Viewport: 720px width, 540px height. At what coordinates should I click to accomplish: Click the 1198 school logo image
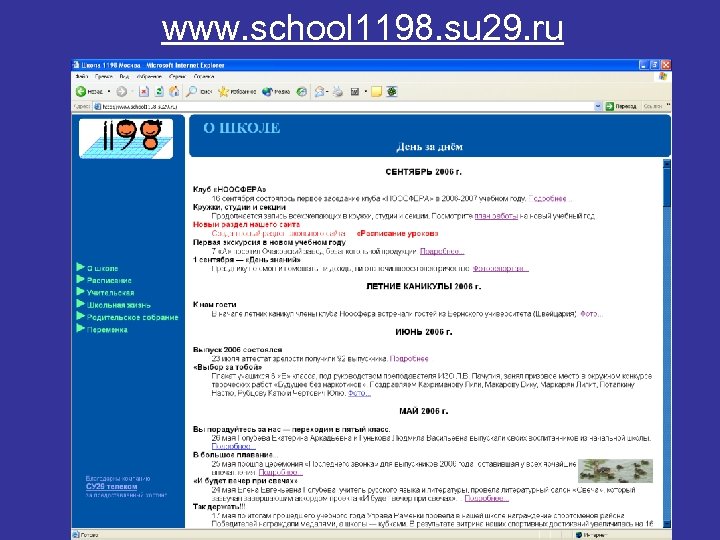(x=126, y=138)
